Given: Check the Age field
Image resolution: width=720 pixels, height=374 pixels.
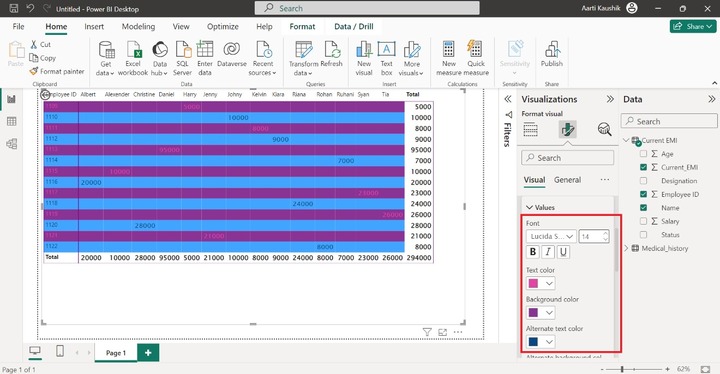Looking at the screenshot, I should (643, 154).
